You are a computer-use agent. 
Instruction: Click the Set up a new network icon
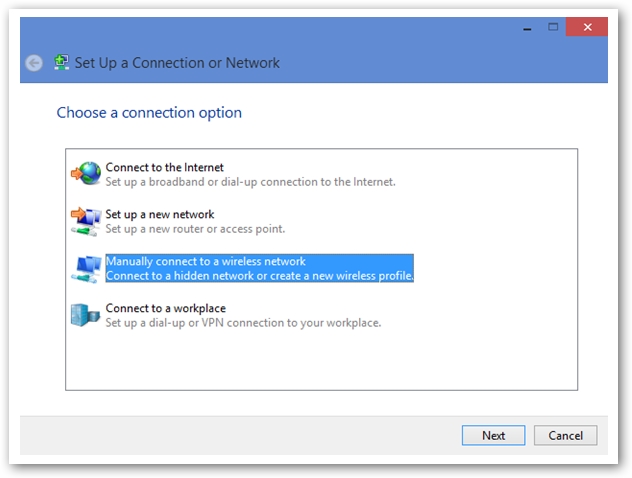coord(86,221)
